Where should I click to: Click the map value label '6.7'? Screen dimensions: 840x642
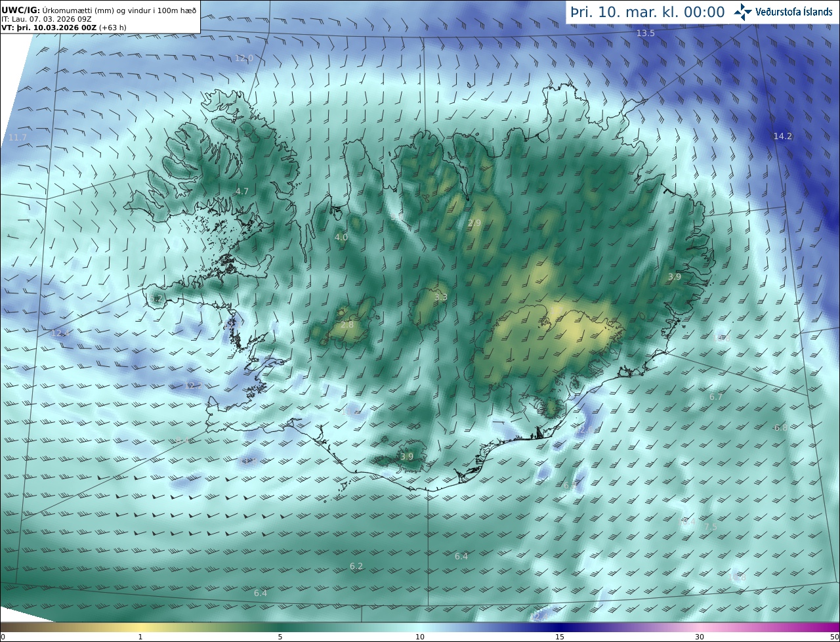(716, 397)
